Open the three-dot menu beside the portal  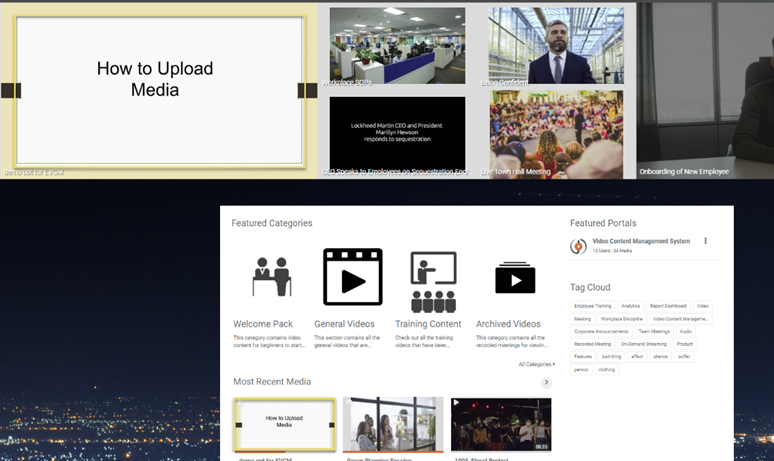coord(706,241)
